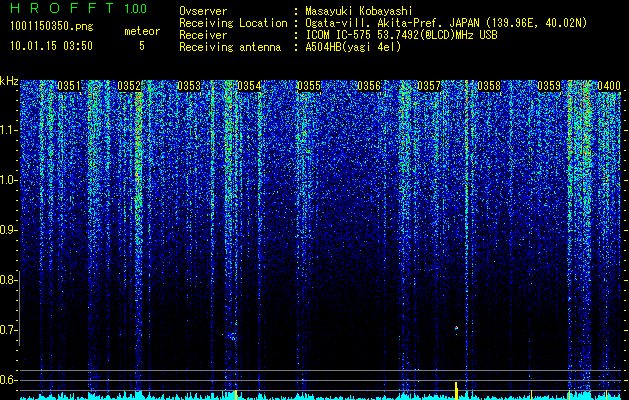Screen dimensions: 629x400
Task: Click the bright meteor echo spot after 0357
Action: [456, 329]
